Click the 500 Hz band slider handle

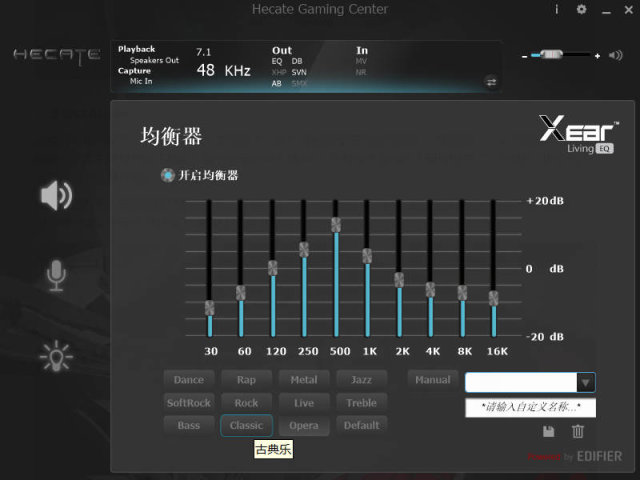336,224
